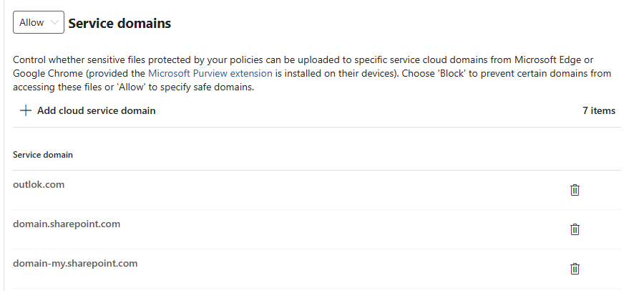Sort by the Service domain column header
This screenshot has height=291, width=644.
43,154
